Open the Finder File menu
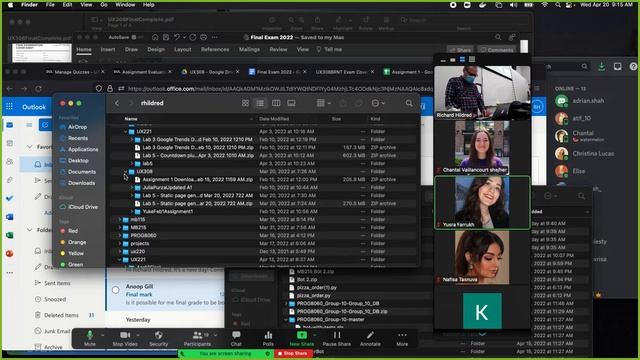Viewport: 640px width, 360px height. pos(50,5)
